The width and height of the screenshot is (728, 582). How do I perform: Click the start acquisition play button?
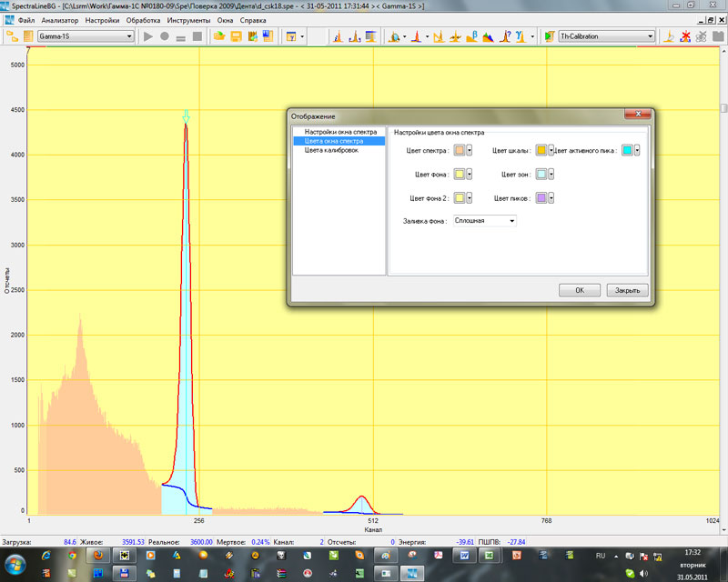[x=148, y=36]
